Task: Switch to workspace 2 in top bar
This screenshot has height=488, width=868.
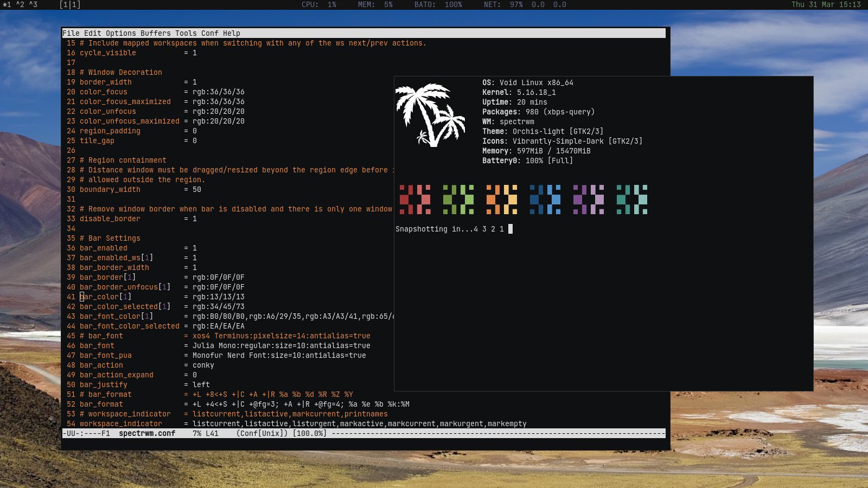Action: pos(20,4)
